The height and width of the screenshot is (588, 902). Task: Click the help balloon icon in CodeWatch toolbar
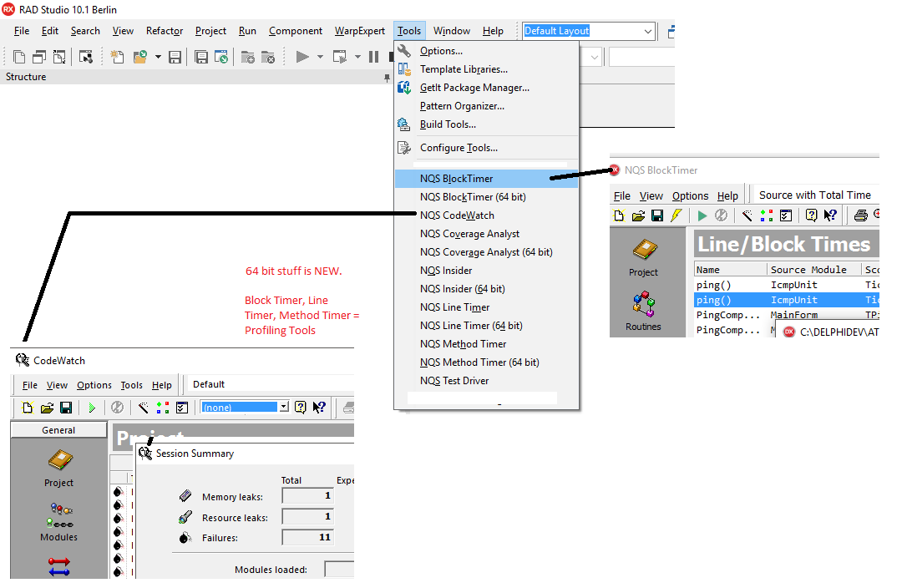coord(301,408)
